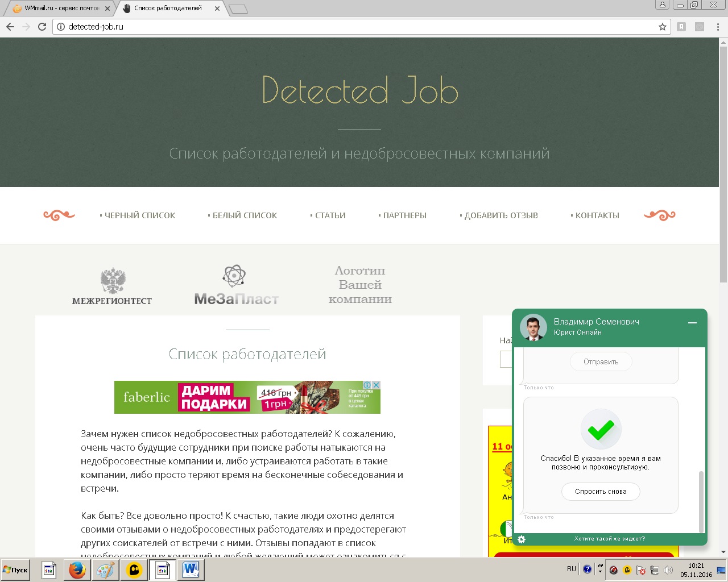Open Paint from the taskbar
Viewport: 728px width, 582px height.
pyautogui.click(x=105, y=569)
